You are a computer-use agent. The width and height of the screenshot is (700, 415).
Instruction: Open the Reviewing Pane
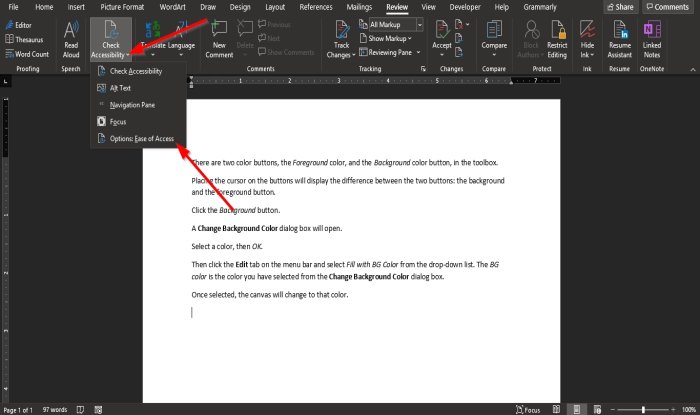point(387,52)
